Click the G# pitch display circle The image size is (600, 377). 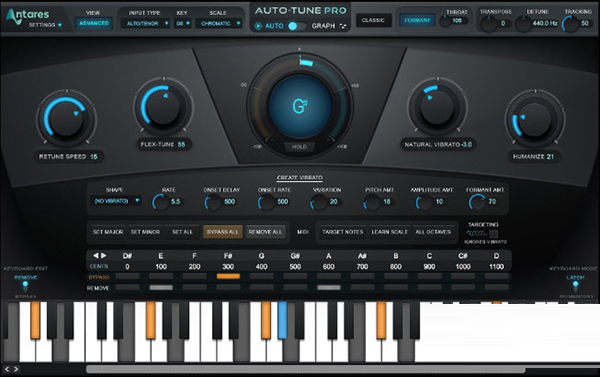tap(300, 106)
